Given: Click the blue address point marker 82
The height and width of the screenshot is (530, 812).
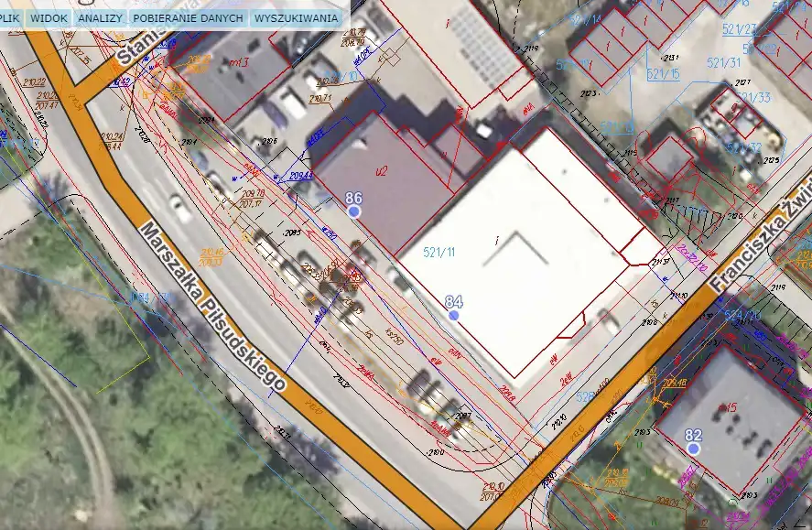Looking at the screenshot, I should [694, 449].
